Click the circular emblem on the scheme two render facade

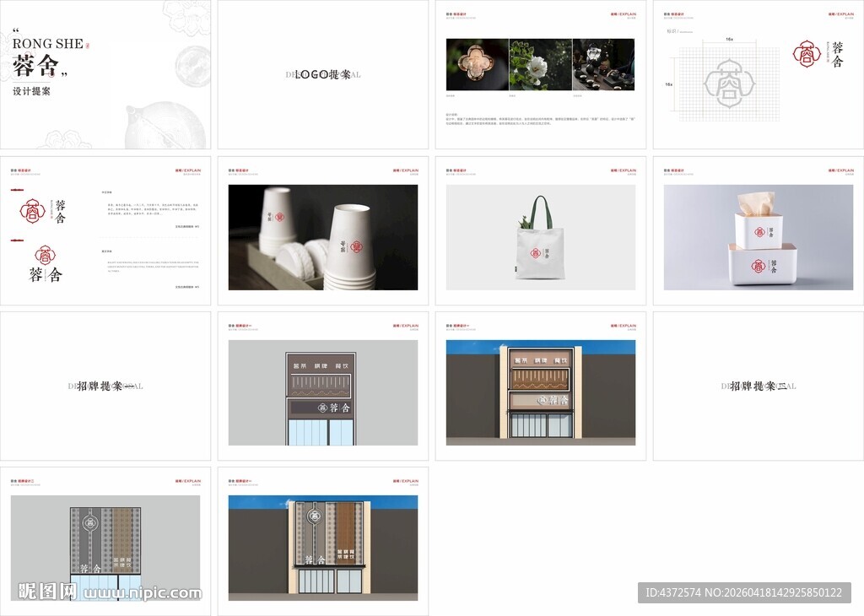coord(314,516)
